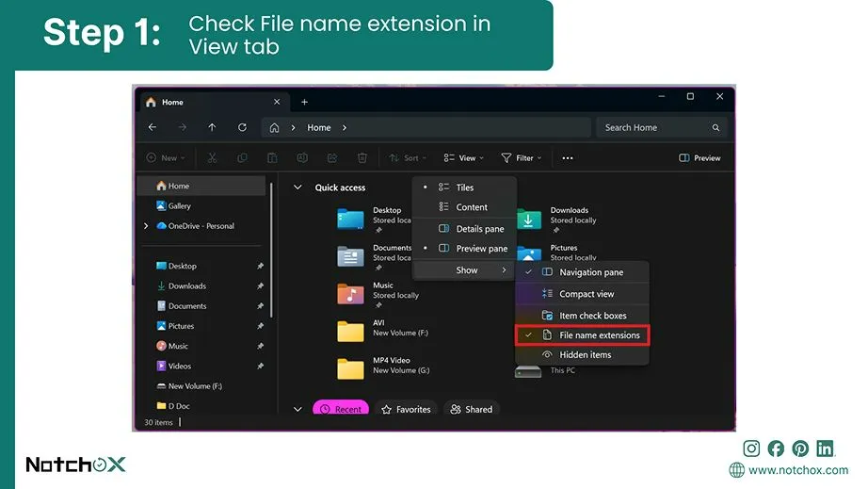This screenshot has width=868, height=489.
Task: Click the search magnifier icon
Action: click(715, 128)
